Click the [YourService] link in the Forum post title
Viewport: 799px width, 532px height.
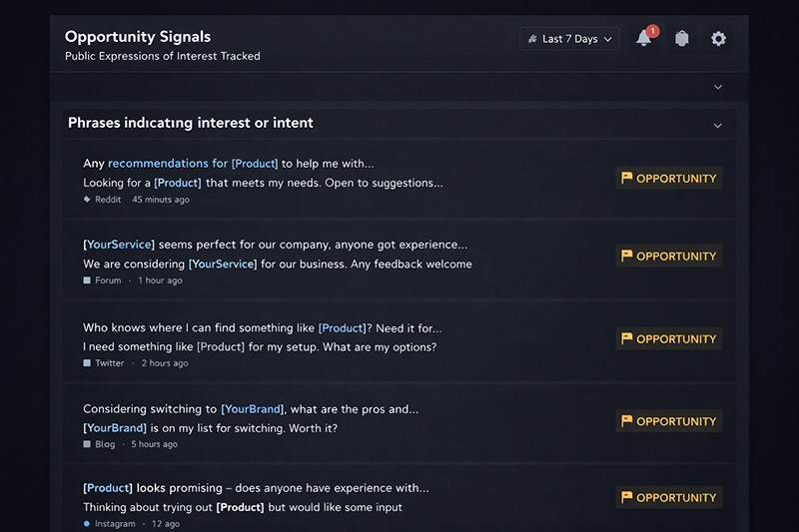pos(119,245)
